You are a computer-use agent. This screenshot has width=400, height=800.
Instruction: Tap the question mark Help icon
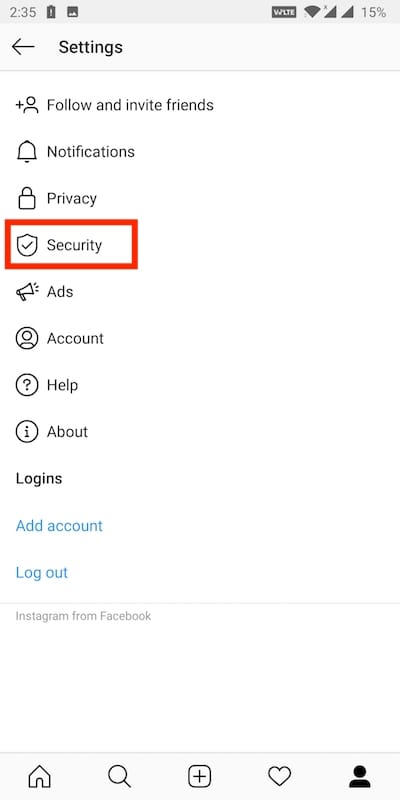tap(27, 385)
